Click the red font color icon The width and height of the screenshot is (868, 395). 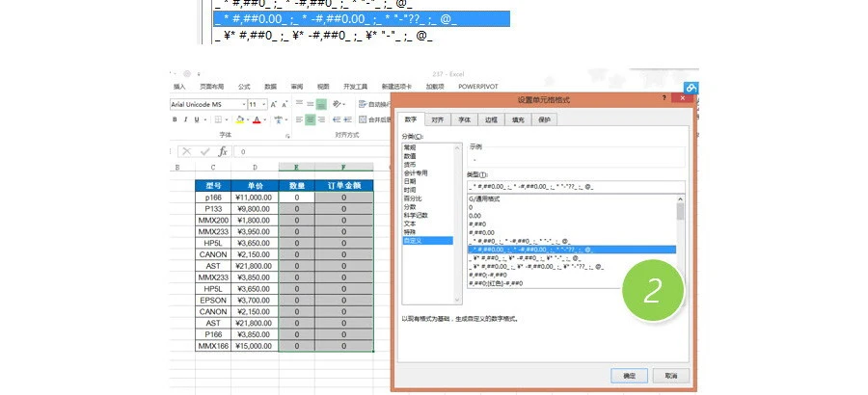(x=257, y=119)
